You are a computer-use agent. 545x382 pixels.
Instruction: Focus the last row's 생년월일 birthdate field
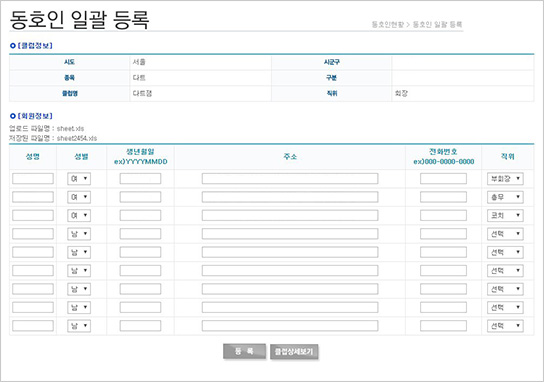[140, 326]
